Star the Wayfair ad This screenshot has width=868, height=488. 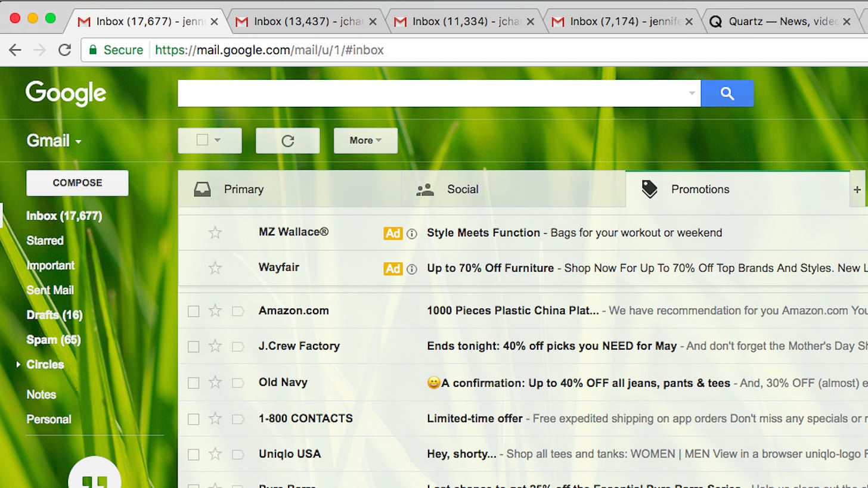pos(215,268)
